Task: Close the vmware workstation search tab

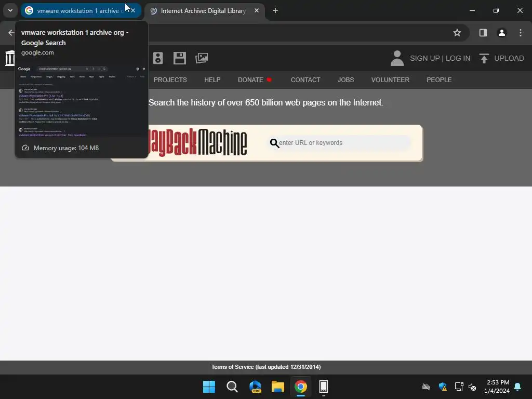Action: click(x=134, y=10)
